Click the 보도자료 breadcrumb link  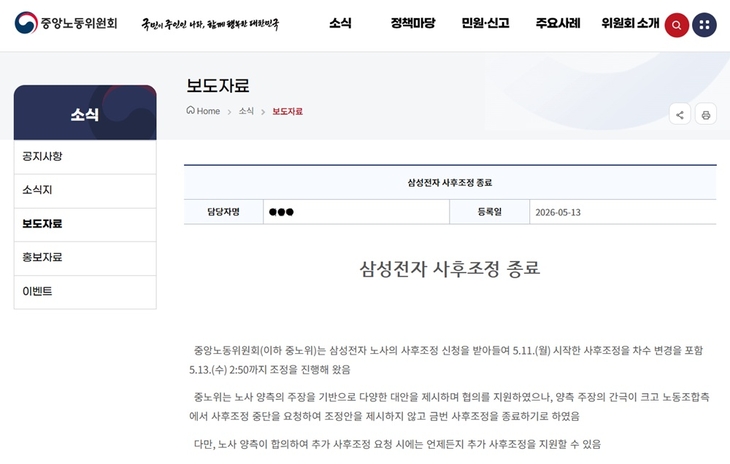tap(287, 111)
